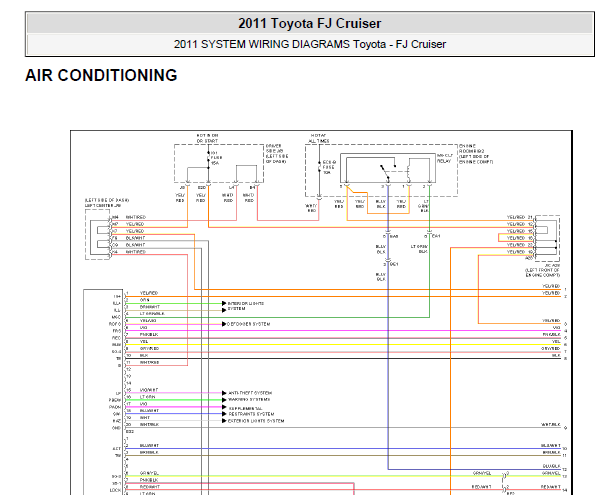Select the 'BRN/WHT' label at pin 3
Image resolution: width=609 pixels, height=495 pixels.
[150, 307]
